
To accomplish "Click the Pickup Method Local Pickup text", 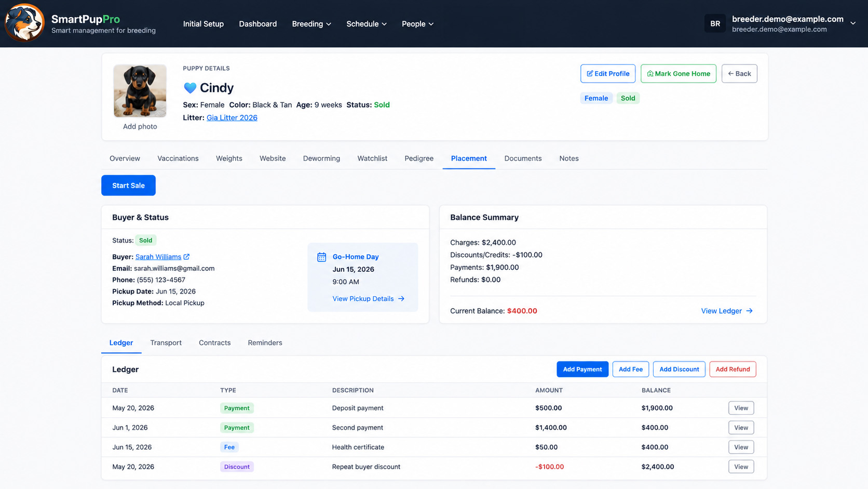I will click(x=158, y=303).
